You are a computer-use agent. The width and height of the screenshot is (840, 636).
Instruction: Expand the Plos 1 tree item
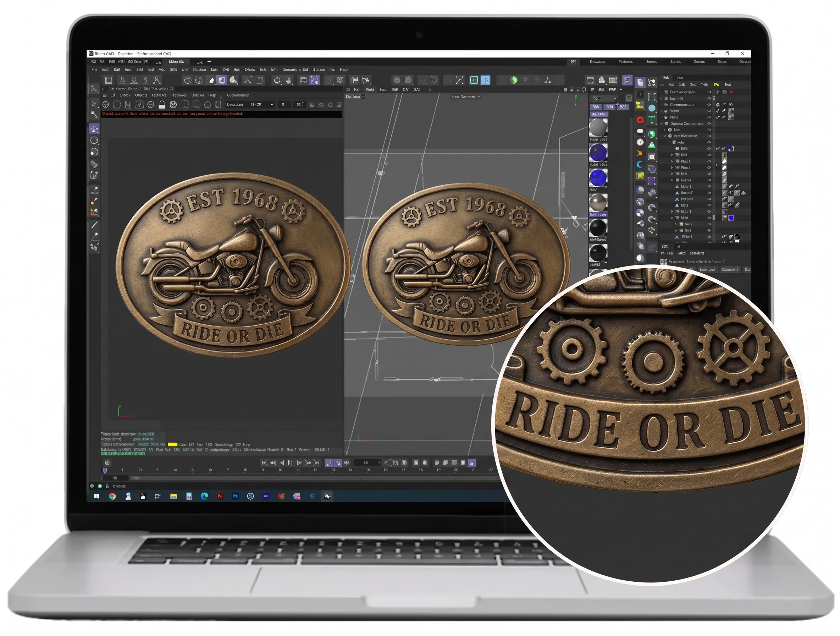tap(672, 161)
